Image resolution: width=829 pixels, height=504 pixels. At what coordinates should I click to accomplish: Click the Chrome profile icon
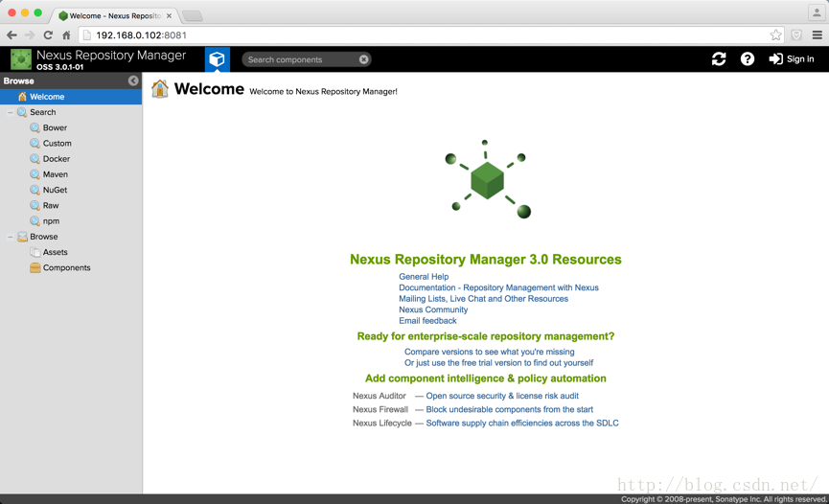coord(817,12)
